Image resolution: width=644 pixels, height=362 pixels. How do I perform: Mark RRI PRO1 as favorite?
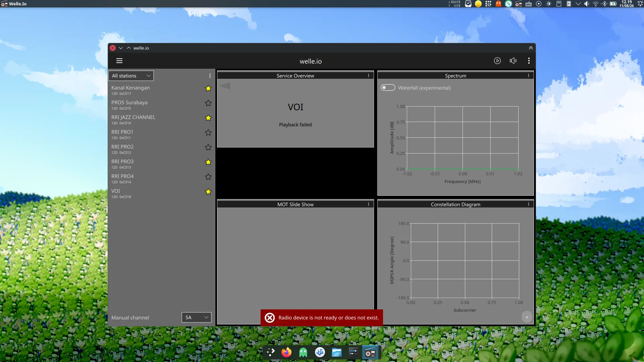pyautogui.click(x=208, y=133)
